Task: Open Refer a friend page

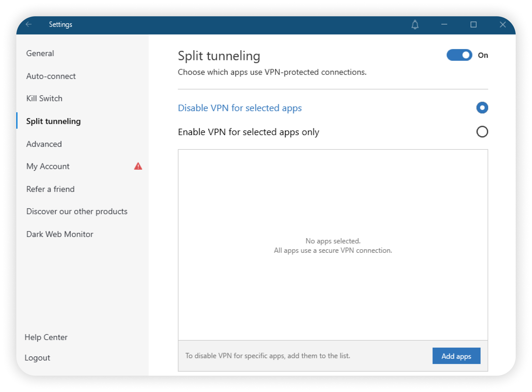Action: 50,189
